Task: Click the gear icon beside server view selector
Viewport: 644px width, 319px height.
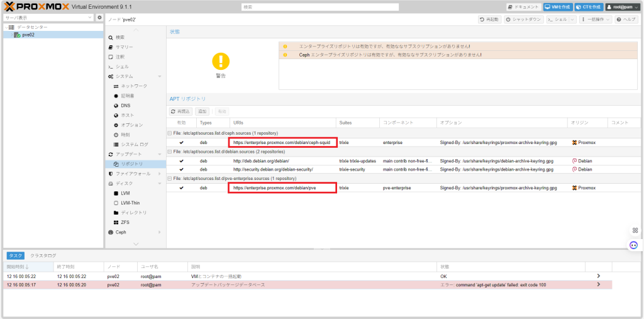Action: (x=99, y=18)
